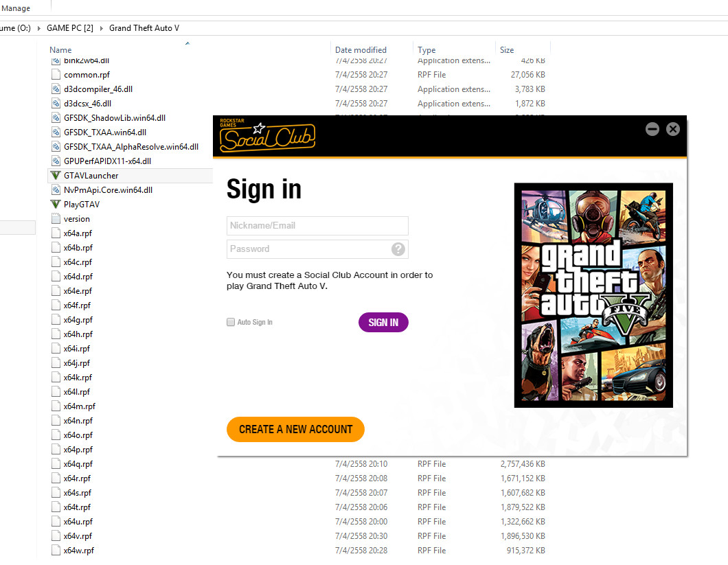This screenshot has width=728, height=565.
Task: Select the x64h.rpf file name
Action: point(78,334)
